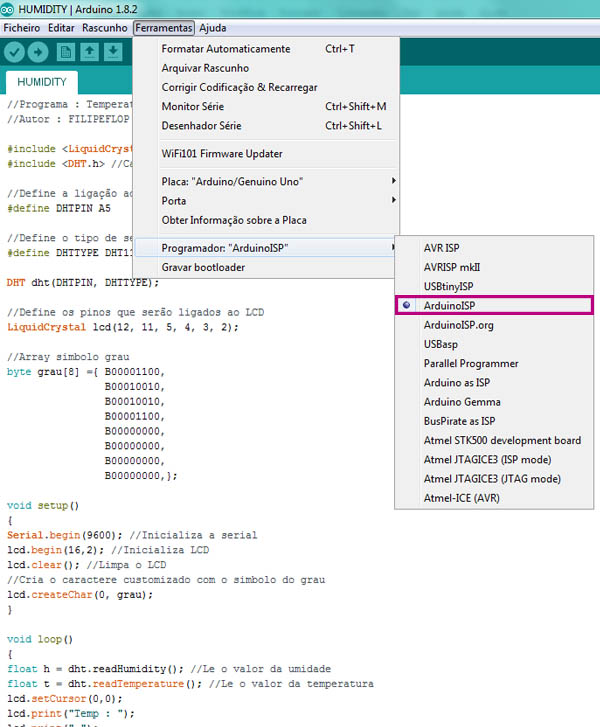Click the "float h = dht.readHumidity()" line
Image resolution: width=600 pixels, height=727 pixels.
pyautogui.click(x=169, y=669)
